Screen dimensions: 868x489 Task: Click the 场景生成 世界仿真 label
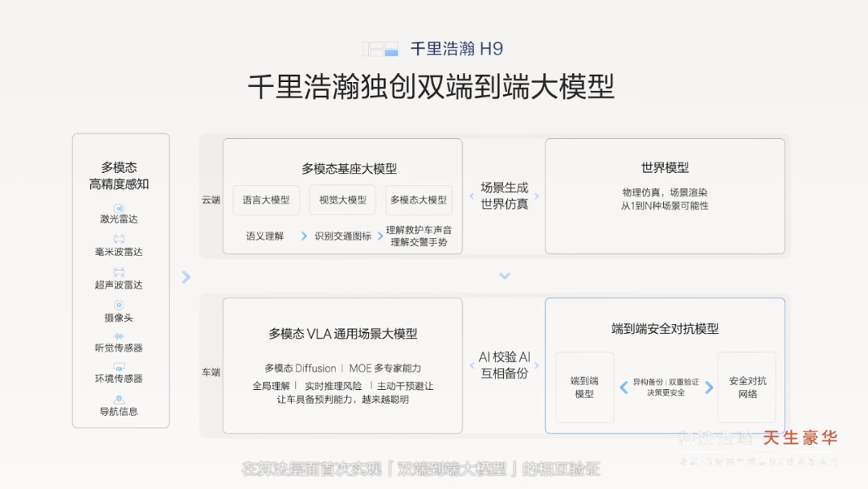pyautogui.click(x=504, y=196)
